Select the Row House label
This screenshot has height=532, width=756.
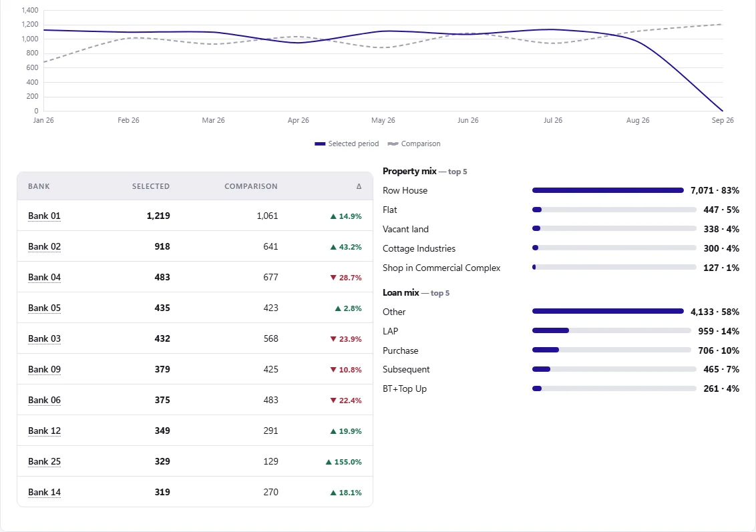[405, 190]
